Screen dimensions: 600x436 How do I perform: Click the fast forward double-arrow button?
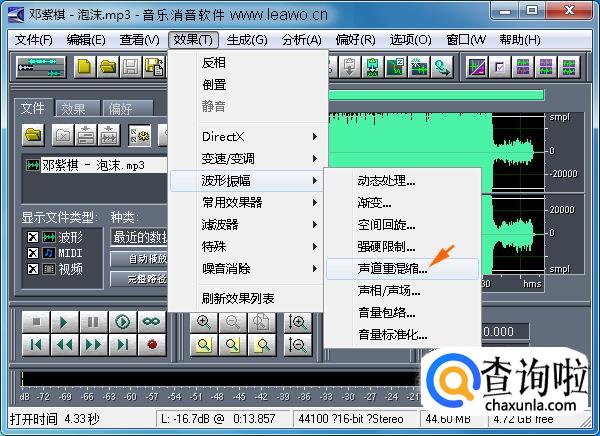(93, 345)
